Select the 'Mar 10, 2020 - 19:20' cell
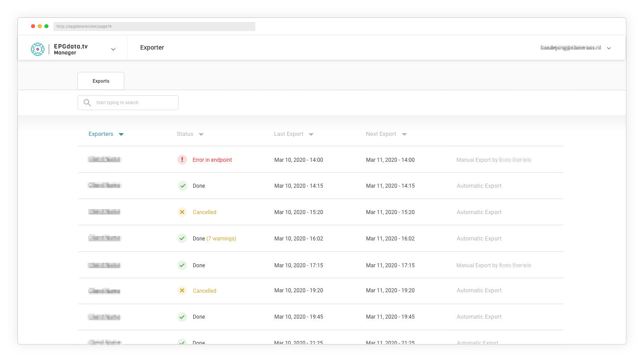This screenshot has height=362, width=644. pos(299,290)
